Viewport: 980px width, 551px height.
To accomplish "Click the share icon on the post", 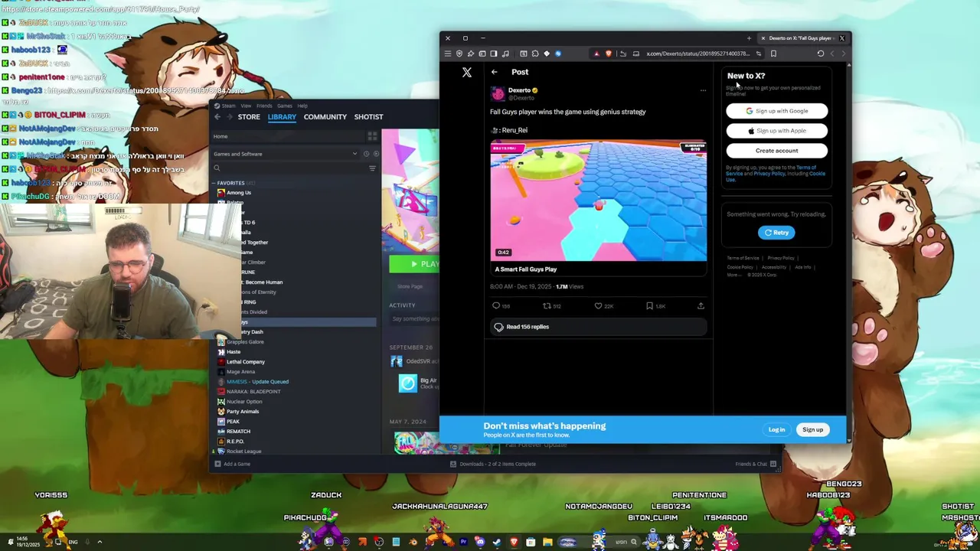I will click(x=701, y=306).
